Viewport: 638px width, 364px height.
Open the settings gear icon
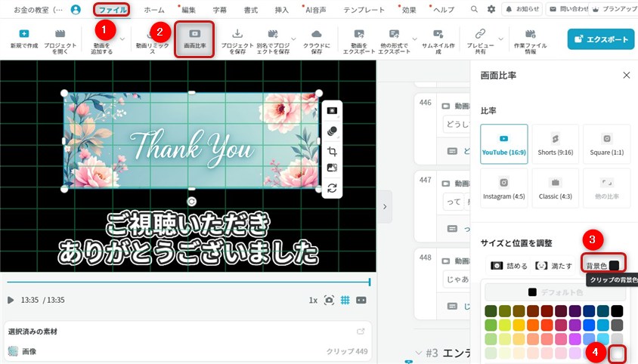pos(491,9)
